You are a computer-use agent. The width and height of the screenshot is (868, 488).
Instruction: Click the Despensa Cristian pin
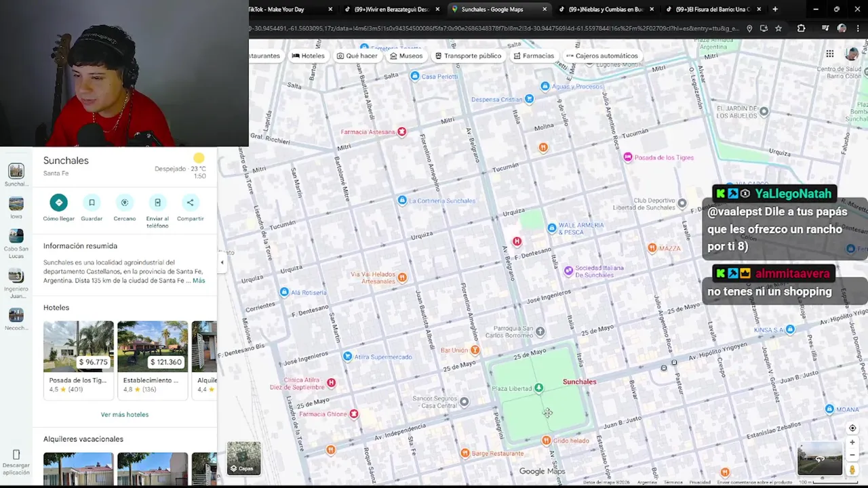[529, 99]
